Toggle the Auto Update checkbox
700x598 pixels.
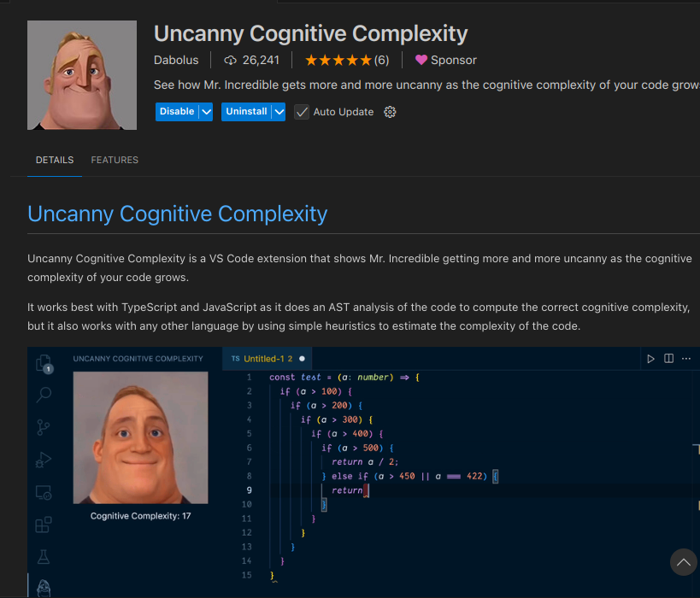[x=302, y=112]
